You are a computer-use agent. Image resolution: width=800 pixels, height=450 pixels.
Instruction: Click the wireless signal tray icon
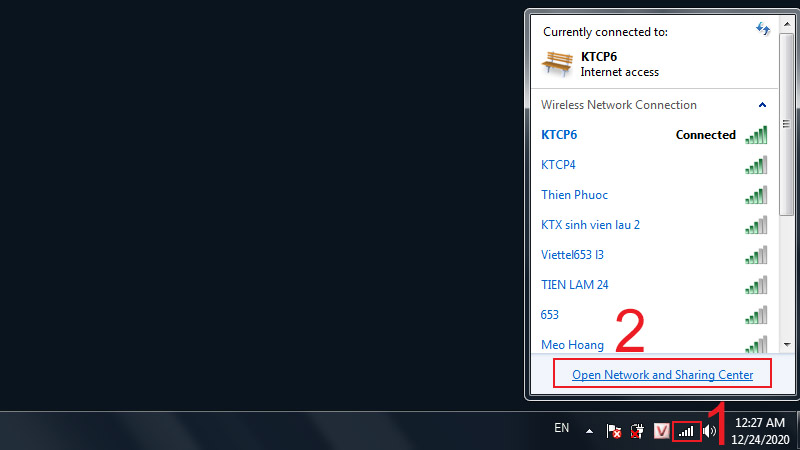pos(685,431)
